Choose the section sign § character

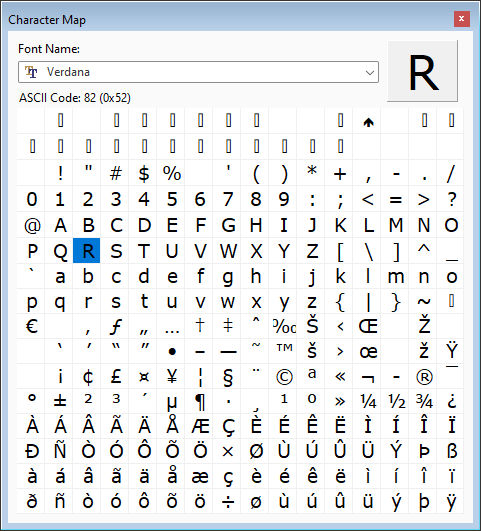coord(228,377)
